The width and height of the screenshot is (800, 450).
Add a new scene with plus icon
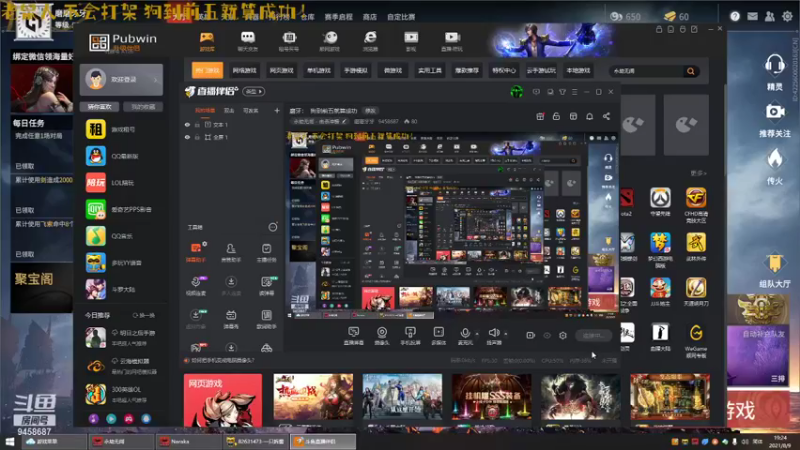pyautogui.click(x=277, y=110)
